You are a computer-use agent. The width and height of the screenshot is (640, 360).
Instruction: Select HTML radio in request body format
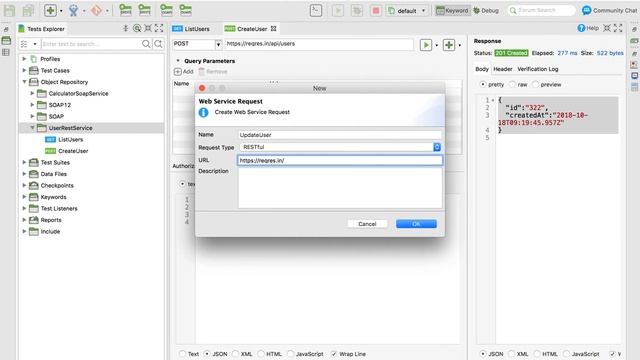[x=261, y=354]
